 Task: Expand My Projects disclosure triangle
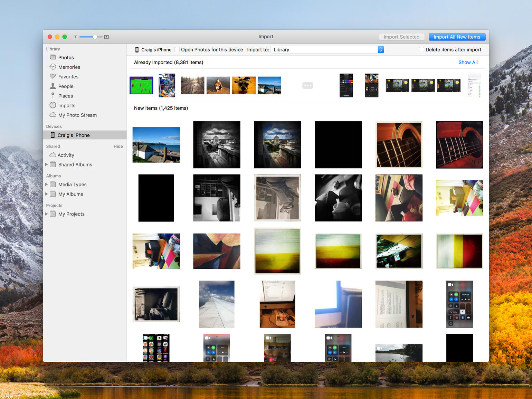pyautogui.click(x=47, y=214)
